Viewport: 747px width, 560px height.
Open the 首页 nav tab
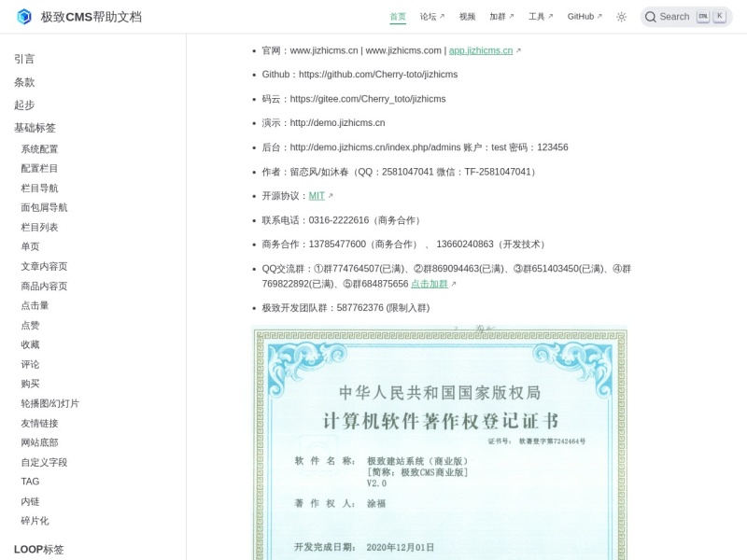coord(398,17)
